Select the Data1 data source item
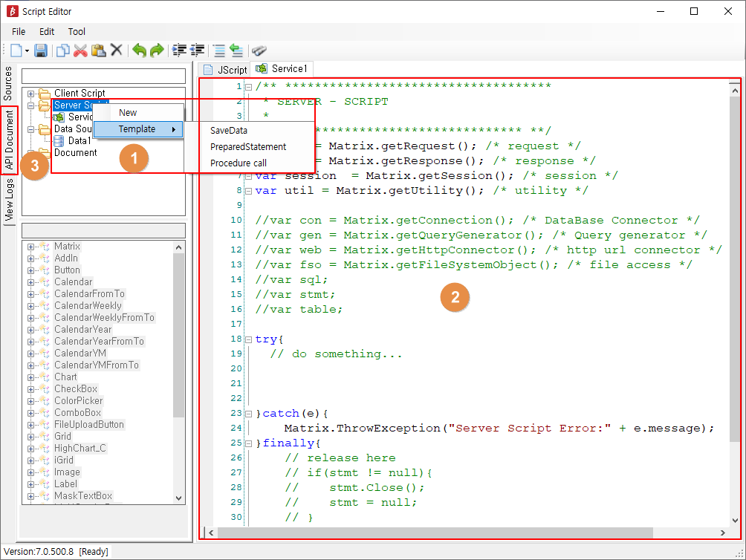 point(79,140)
